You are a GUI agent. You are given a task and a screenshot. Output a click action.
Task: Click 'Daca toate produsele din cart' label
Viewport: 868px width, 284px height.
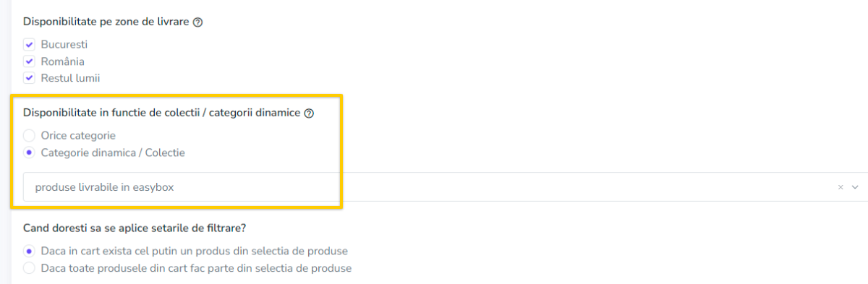[x=197, y=268]
